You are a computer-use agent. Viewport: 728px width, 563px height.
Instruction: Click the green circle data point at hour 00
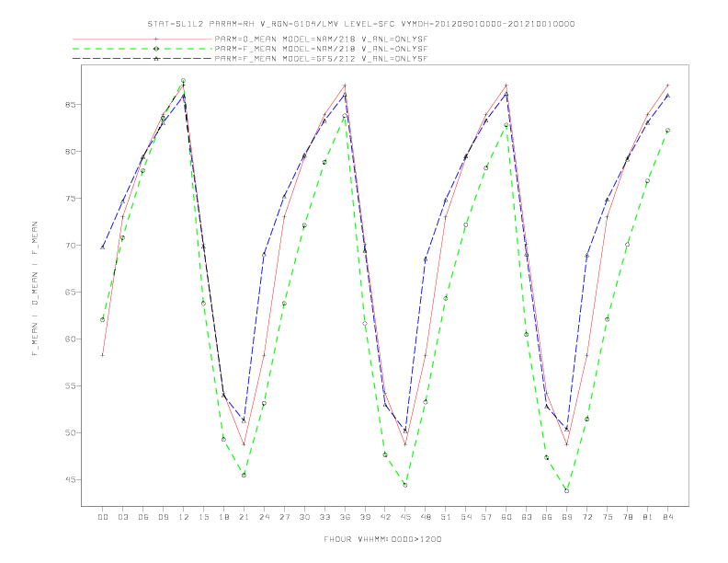[103, 319]
